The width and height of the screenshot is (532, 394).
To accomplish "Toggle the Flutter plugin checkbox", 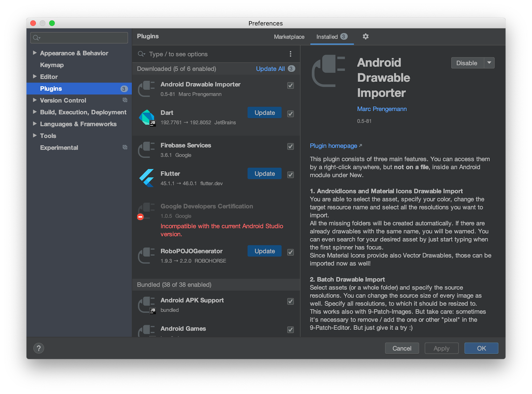I will tap(291, 175).
